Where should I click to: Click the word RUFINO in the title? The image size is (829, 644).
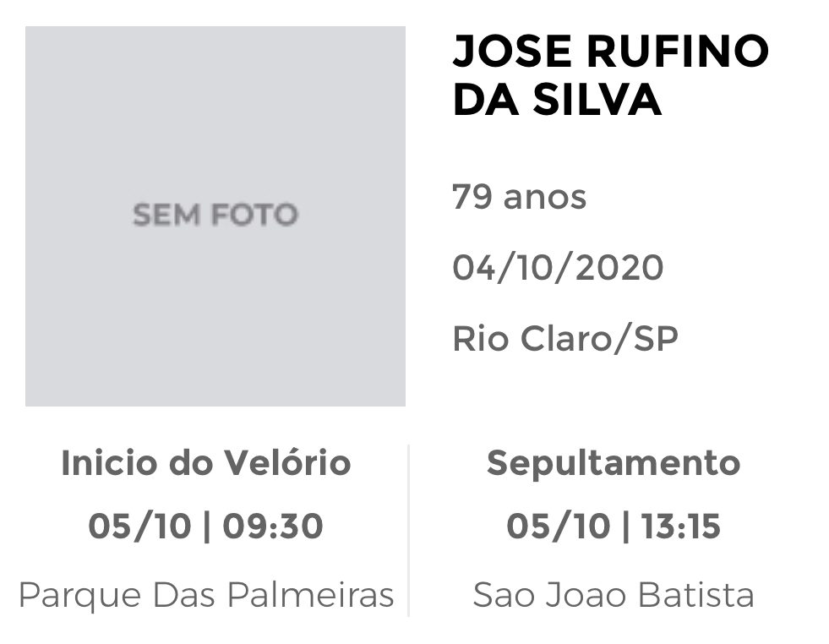pyautogui.click(x=678, y=52)
